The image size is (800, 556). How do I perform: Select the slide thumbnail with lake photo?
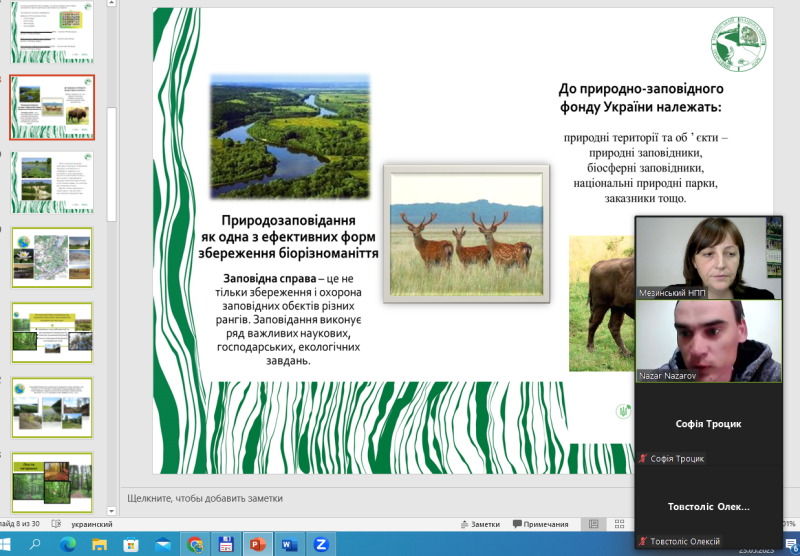[51, 182]
